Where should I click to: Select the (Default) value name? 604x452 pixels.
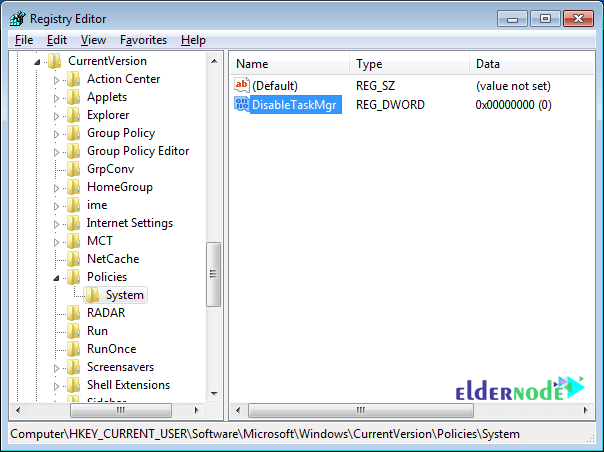275,86
